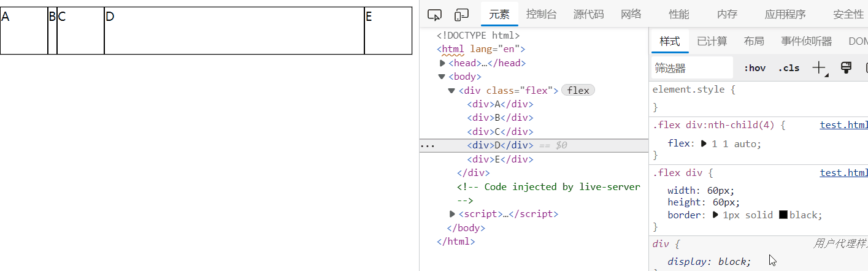
Task: Click the closing </html> tag line
Action: pos(456,242)
